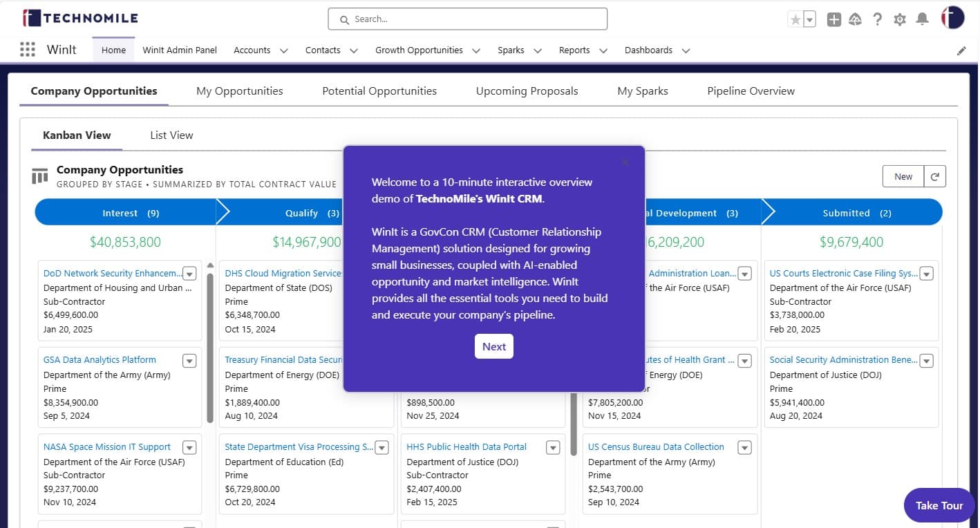The height and width of the screenshot is (528, 980).
Task: Open NASA Space Mission IT Support link
Action: click(x=106, y=446)
